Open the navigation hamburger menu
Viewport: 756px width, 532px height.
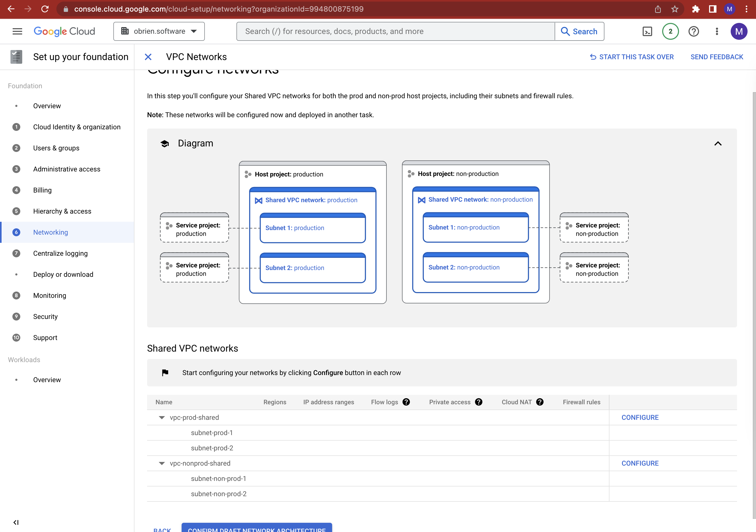point(17,31)
